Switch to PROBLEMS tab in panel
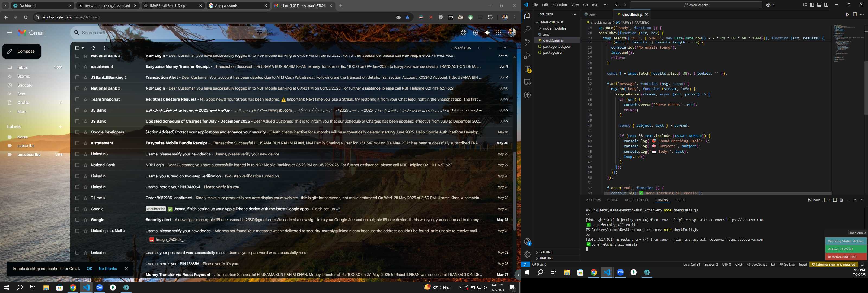Viewport: 868px width, 293px height. coord(593,200)
